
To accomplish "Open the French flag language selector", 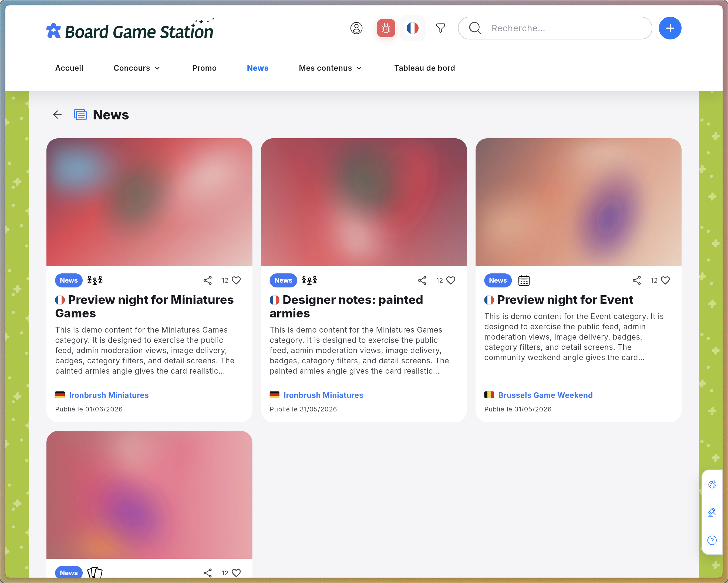I will (x=412, y=28).
